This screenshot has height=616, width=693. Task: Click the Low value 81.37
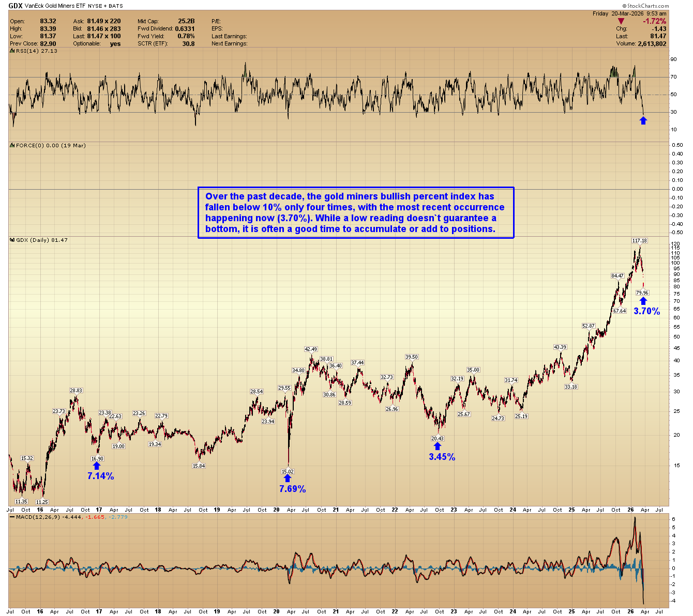click(48, 36)
